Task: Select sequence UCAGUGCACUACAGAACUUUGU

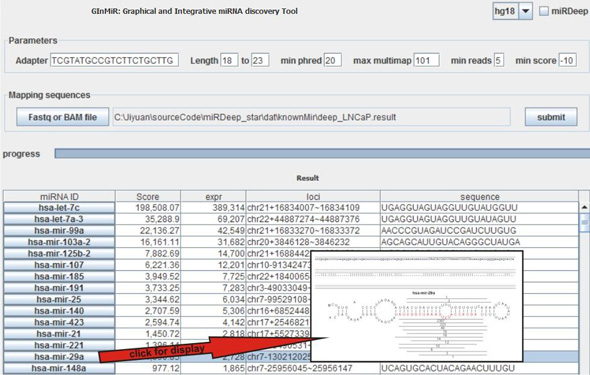Action: tap(479, 368)
